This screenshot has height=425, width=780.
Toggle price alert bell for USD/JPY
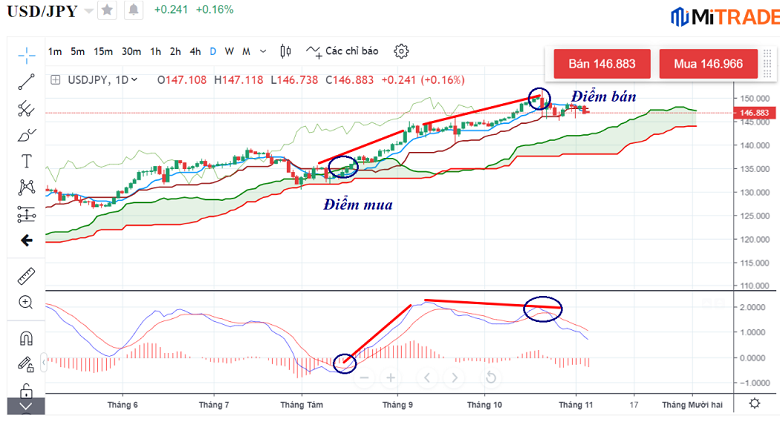tap(134, 11)
